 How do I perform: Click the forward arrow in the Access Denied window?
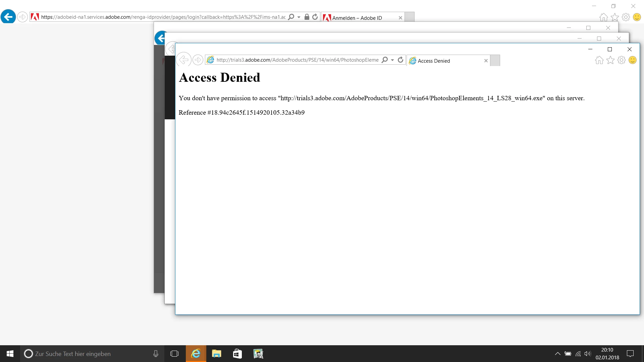point(198,60)
